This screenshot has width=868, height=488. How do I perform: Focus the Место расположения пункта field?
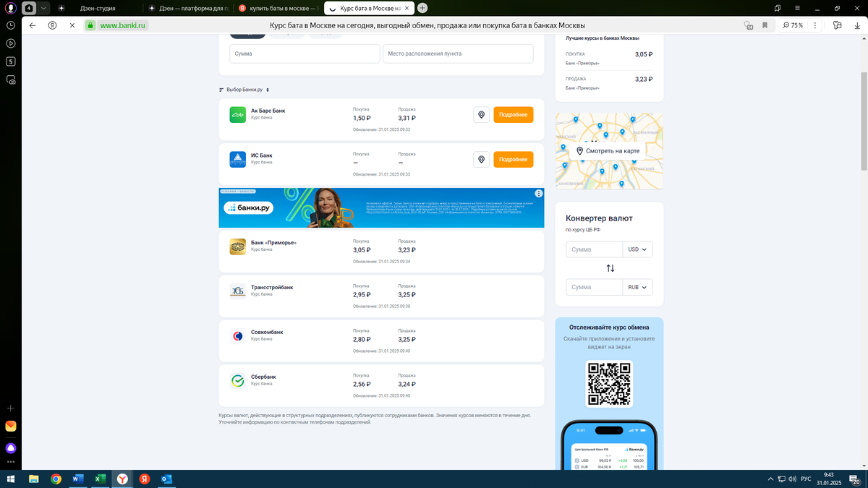[458, 53]
